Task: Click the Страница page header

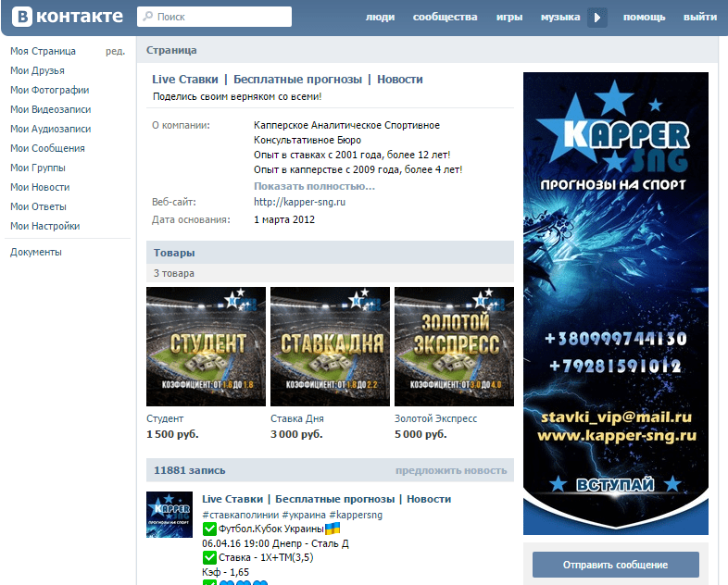Action: coord(171,50)
